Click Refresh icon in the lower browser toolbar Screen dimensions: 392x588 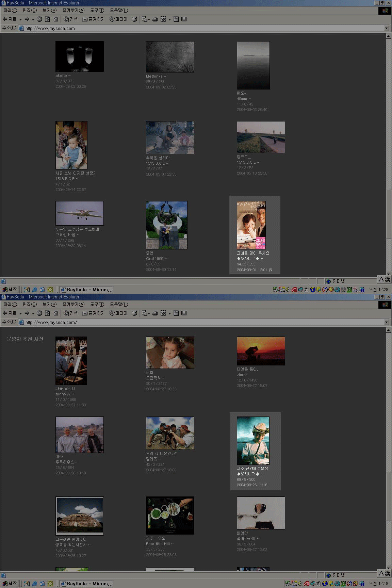click(x=48, y=313)
